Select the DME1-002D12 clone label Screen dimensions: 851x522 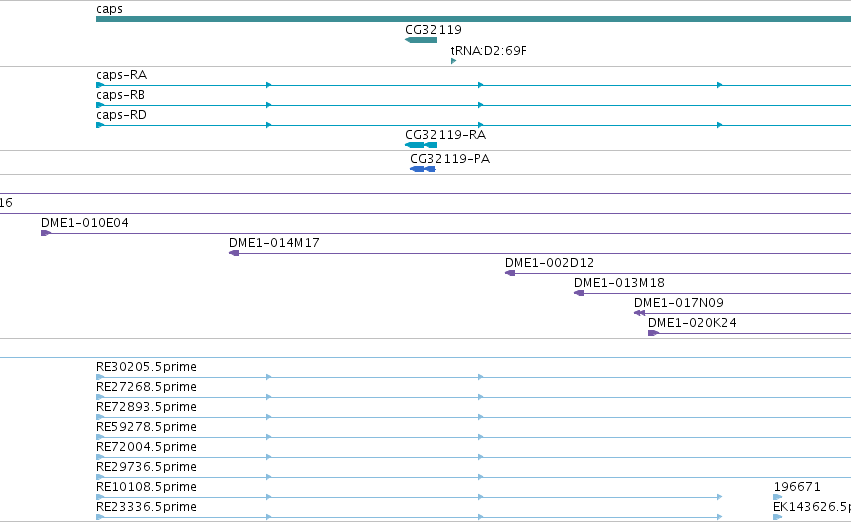click(x=549, y=263)
